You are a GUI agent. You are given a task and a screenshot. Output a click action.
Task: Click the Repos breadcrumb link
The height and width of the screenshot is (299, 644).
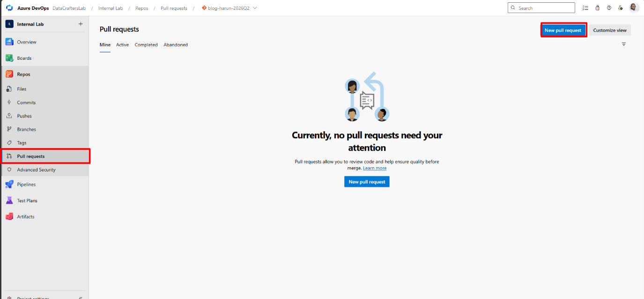coord(141,8)
